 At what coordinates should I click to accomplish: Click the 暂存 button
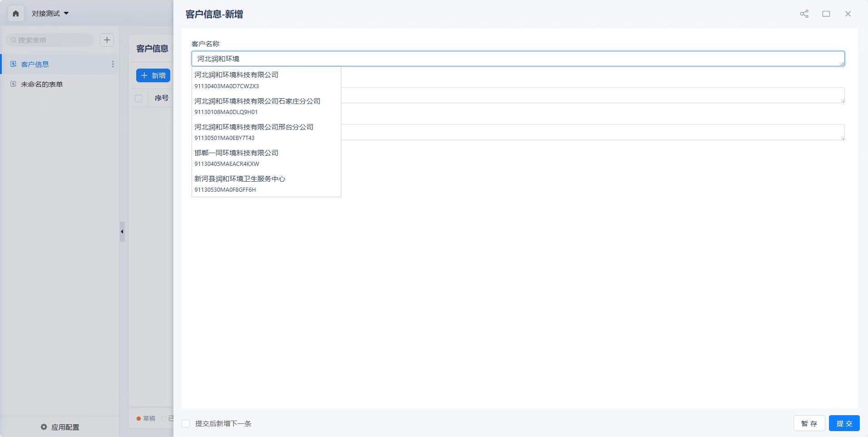809,423
